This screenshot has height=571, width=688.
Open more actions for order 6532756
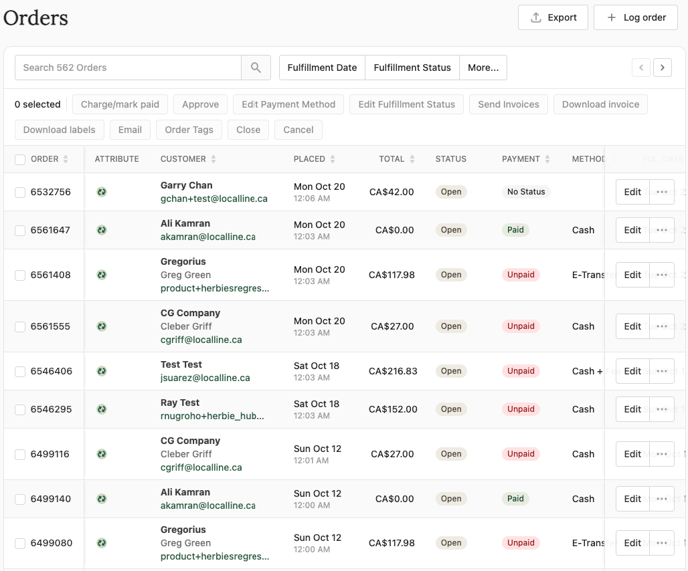pyautogui.click(x=661, y=192)
